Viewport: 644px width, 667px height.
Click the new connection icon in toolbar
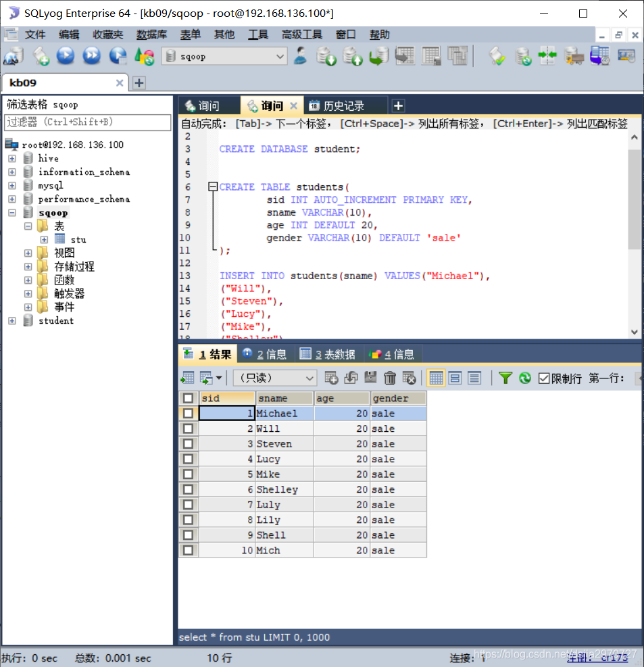pos(14,56)
